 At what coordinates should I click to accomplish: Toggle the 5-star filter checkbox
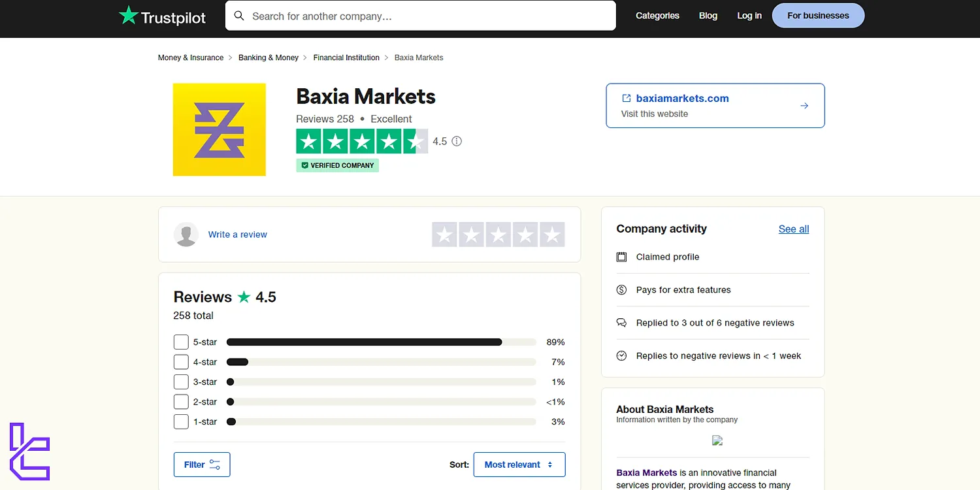click(181, 342)
